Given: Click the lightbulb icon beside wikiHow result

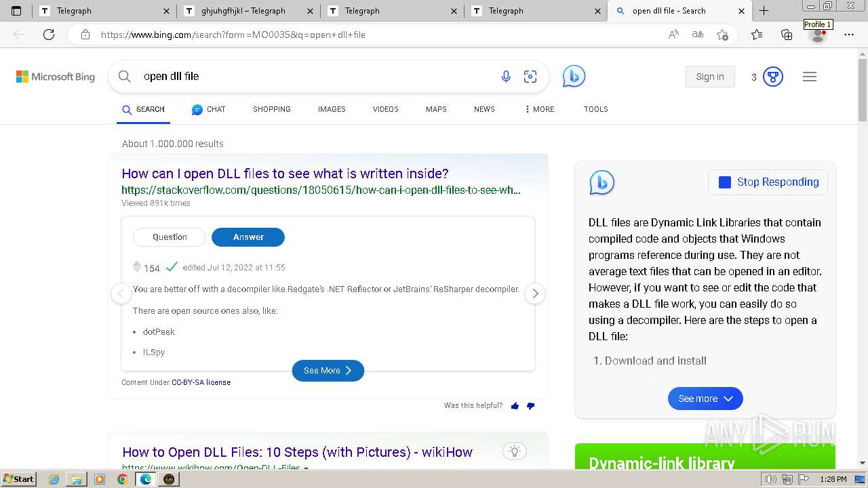Looking at the screenshot, I should 515,451.
